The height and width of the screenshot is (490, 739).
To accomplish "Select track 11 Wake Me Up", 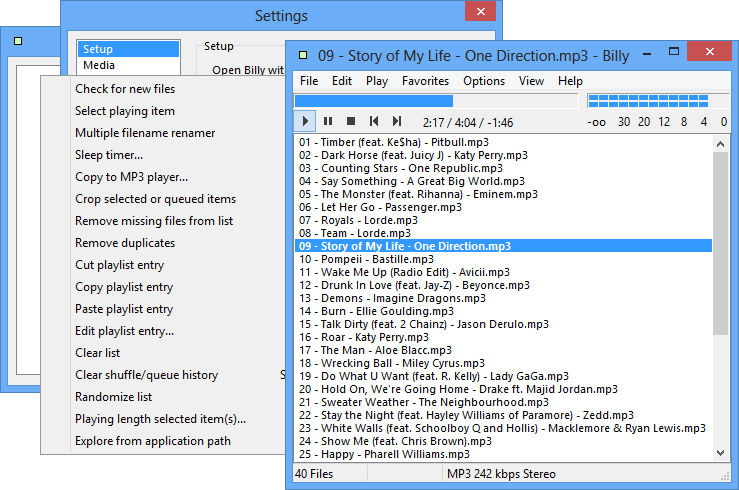I will (x=503, y=272).
